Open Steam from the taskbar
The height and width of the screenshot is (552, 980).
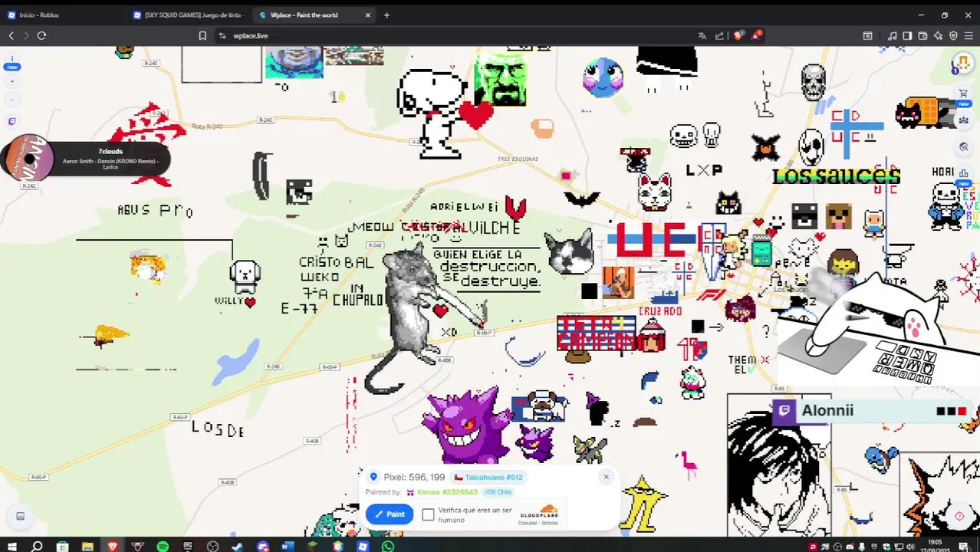237,546
